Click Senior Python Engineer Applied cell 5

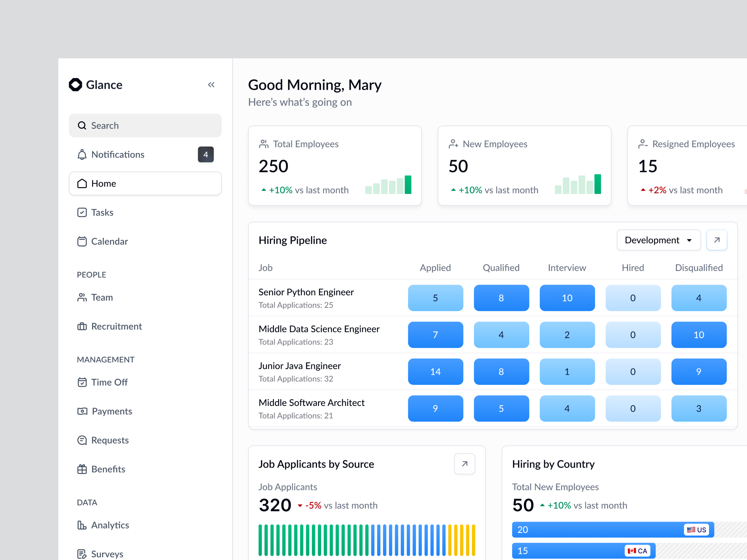click(x=435, y=298)
